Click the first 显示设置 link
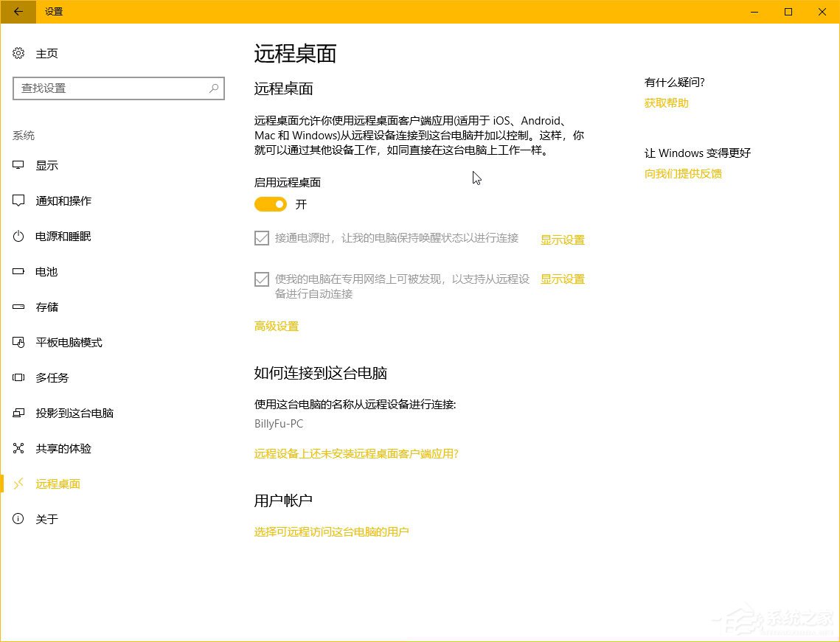This screenshot has height=642, width=840. tap(563, 240)
